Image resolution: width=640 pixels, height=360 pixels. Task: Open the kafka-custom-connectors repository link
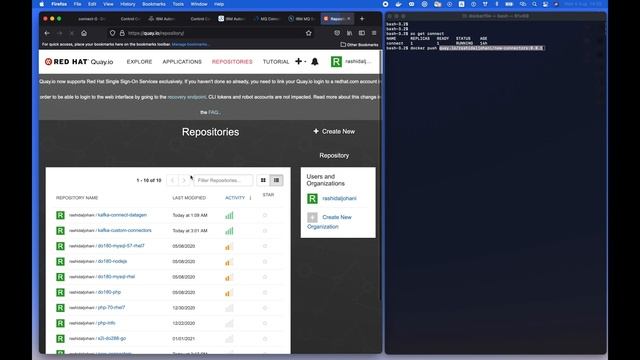click(124, 231)
